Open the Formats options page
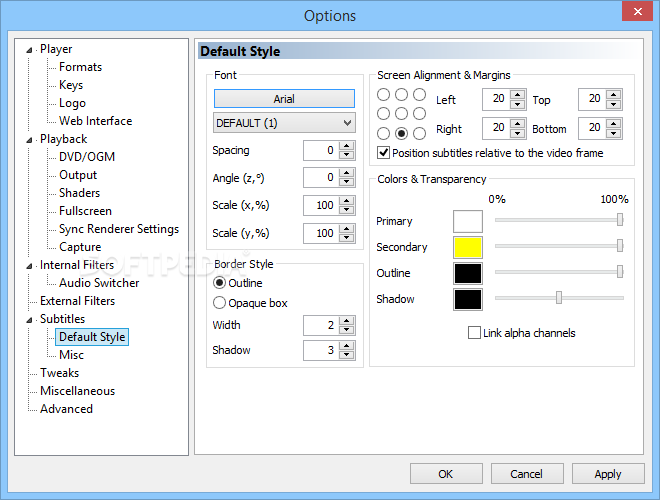This screenshot has width=660, height=500. 80,67
